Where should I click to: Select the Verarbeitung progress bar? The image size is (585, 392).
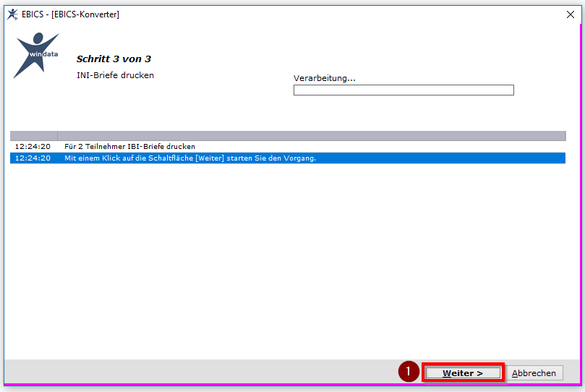[403, 90]
